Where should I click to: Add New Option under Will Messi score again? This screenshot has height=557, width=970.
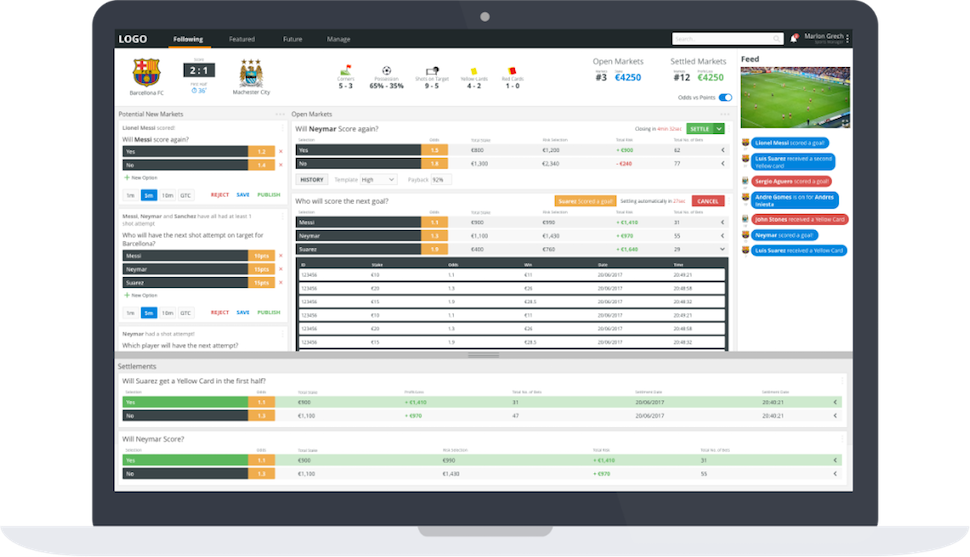141,178
